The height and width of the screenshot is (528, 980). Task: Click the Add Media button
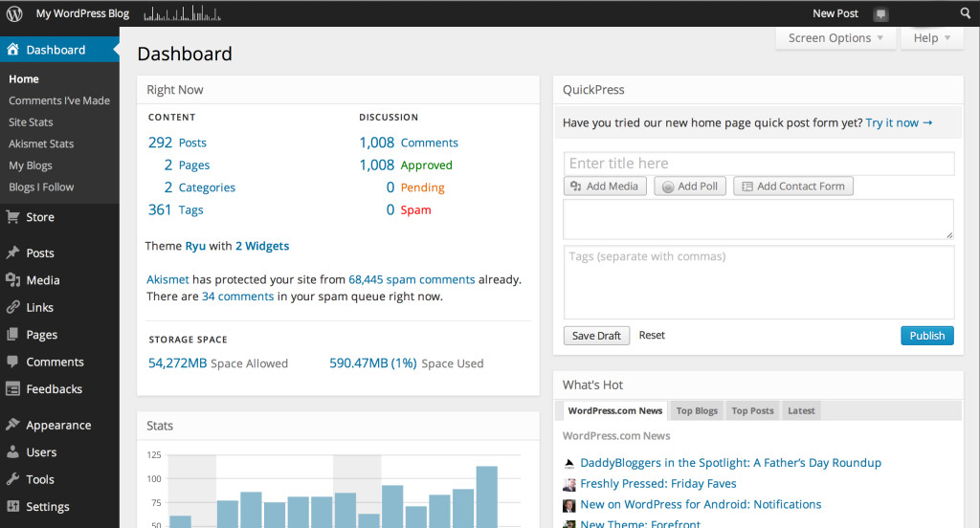point(605,187)
